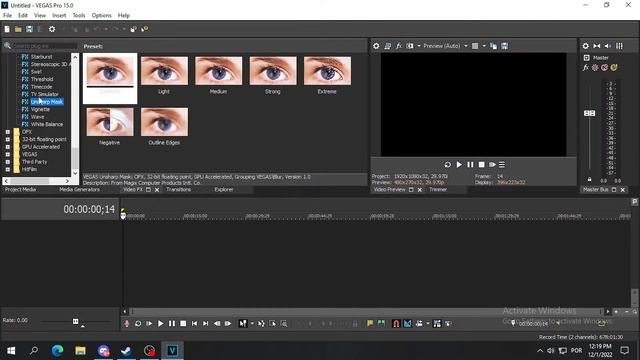Play the timeline from the transport bar

tap(160, 324)
